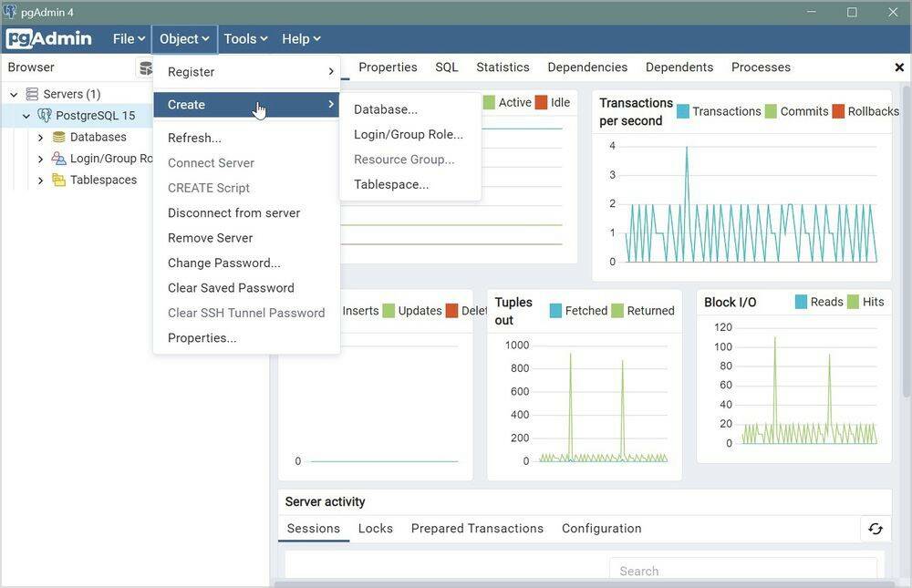Select the Prepared Transactions tab
The height and width of the screenshot is (588, 912).
(478, 529)
